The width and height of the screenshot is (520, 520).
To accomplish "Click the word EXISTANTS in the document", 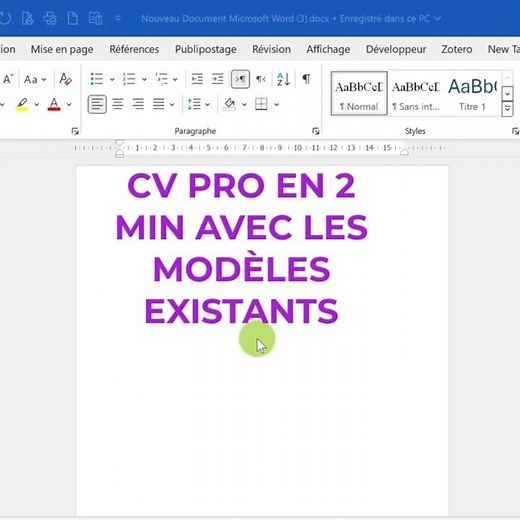I will point(241,311).
